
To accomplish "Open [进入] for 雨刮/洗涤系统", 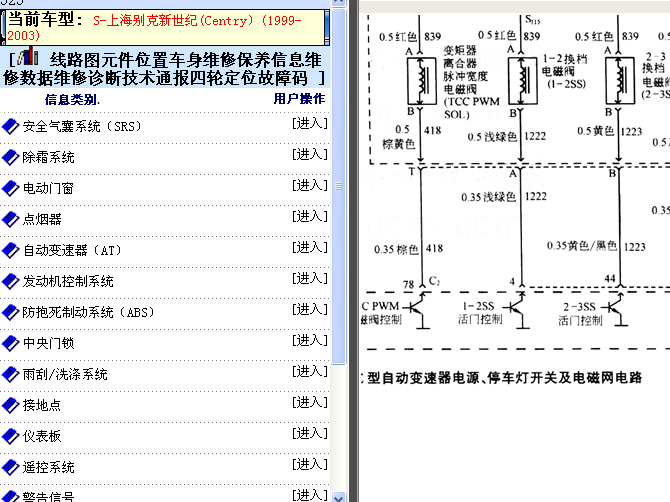I will [x=310, y=371].
